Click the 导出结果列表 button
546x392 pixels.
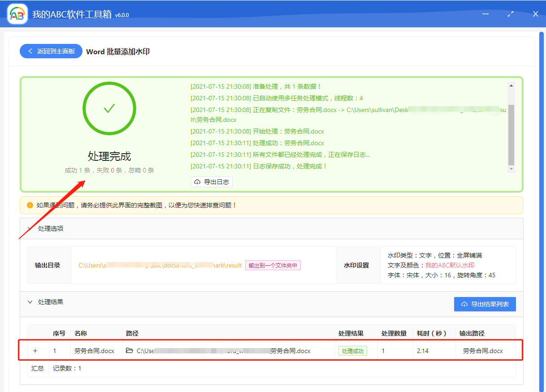(485, 304)
